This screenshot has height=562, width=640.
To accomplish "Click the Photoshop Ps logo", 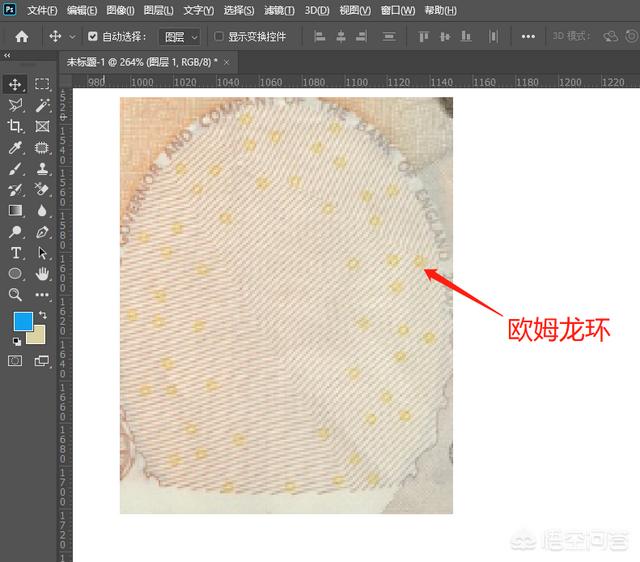I will coord(9,9).
